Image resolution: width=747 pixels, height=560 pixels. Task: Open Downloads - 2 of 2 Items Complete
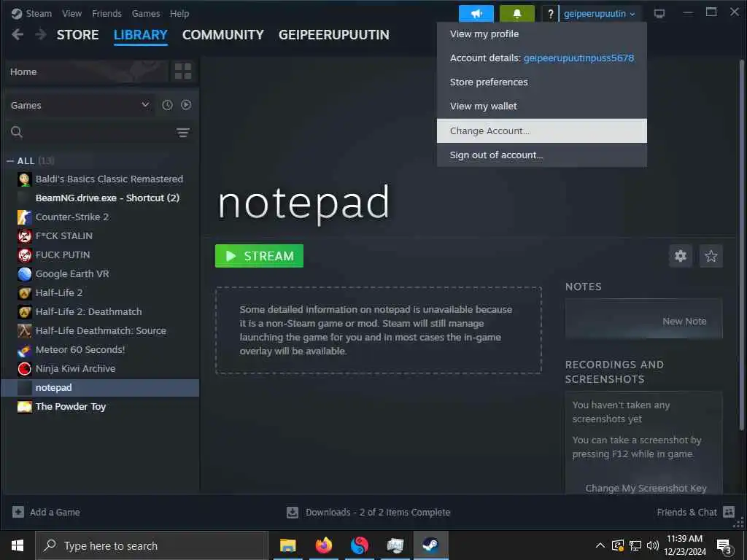click(378, 513)
